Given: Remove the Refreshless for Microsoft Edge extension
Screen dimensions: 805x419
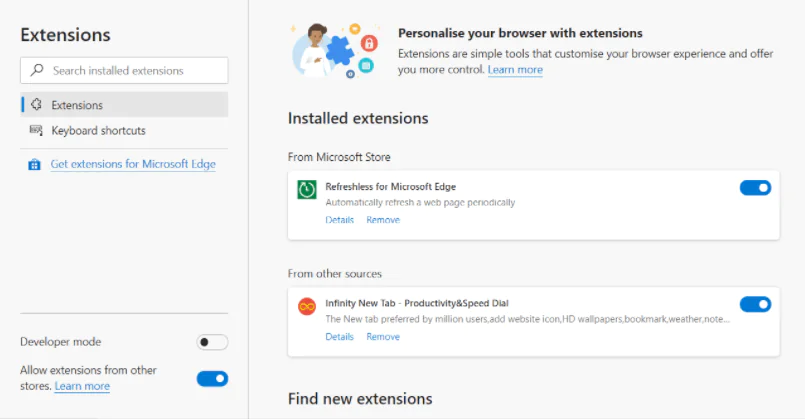Looking at the screenshot, I should (x=382, y=220).
